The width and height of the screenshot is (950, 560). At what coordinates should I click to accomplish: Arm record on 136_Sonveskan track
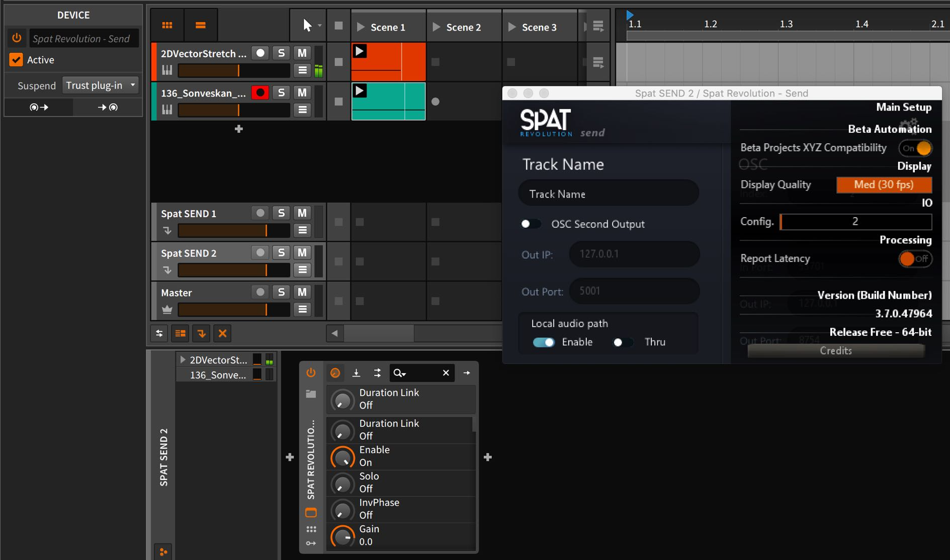pos(260,93)
